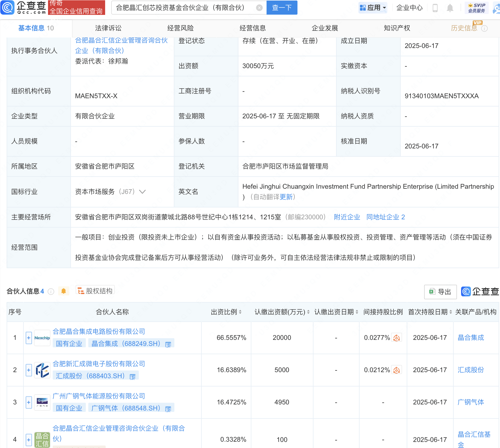This screenshot has height=448, width=500.
Task: Expand row 1 合肥晶合集成 plus
Action: (x=29, y=338)
